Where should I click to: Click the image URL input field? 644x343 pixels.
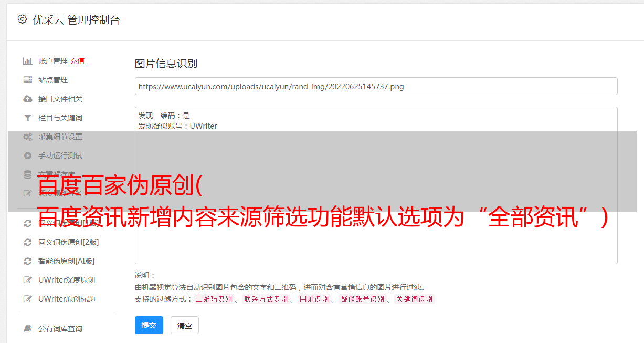click(376, 86)
